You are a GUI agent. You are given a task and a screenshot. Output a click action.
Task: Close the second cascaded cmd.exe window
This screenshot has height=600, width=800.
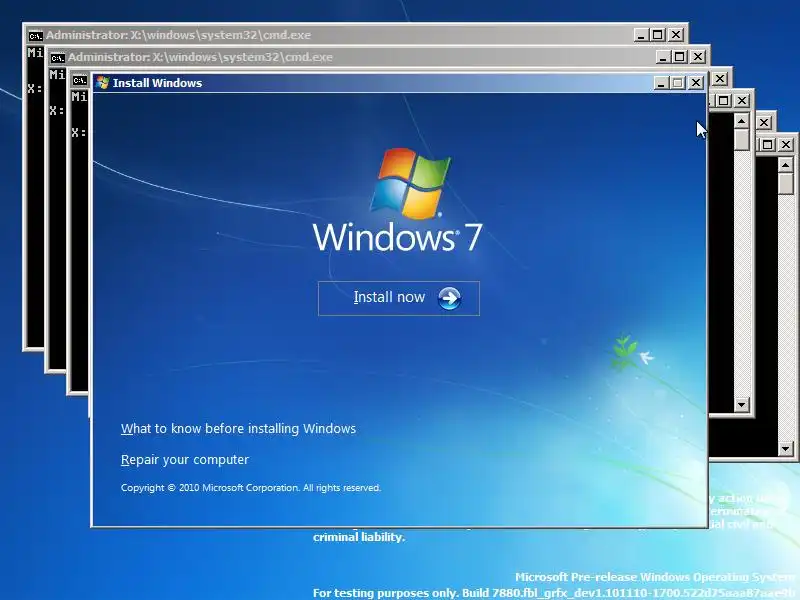point(697,57)
